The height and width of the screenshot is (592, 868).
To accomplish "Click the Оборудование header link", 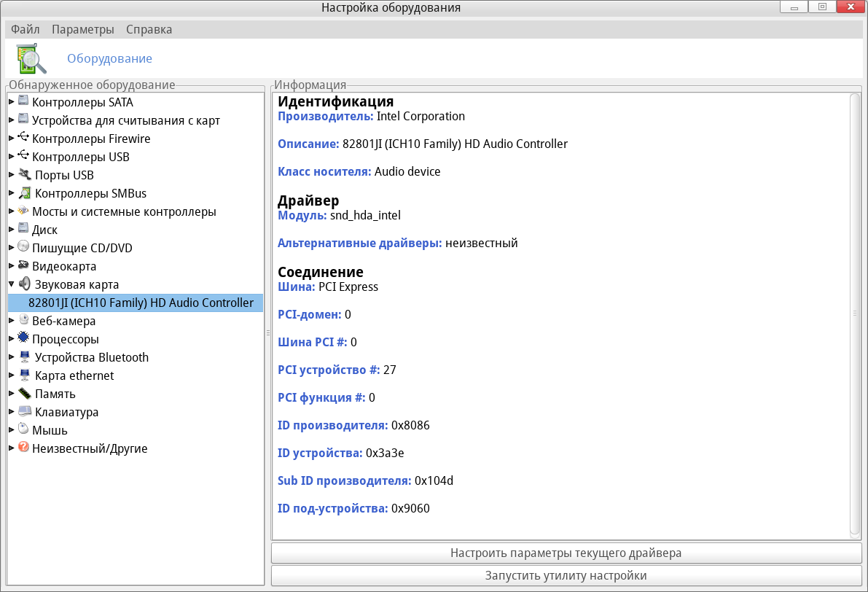I will pos(109,59).
